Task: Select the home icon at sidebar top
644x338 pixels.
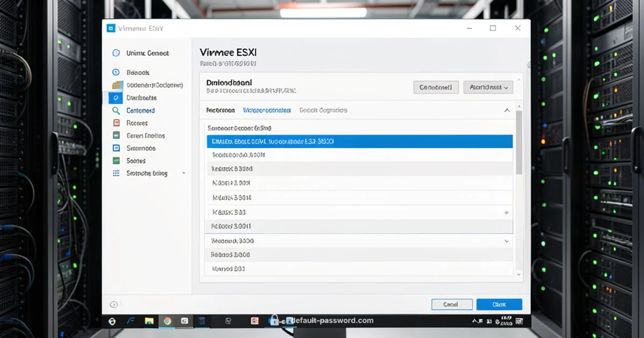Action: pos(117,53)
